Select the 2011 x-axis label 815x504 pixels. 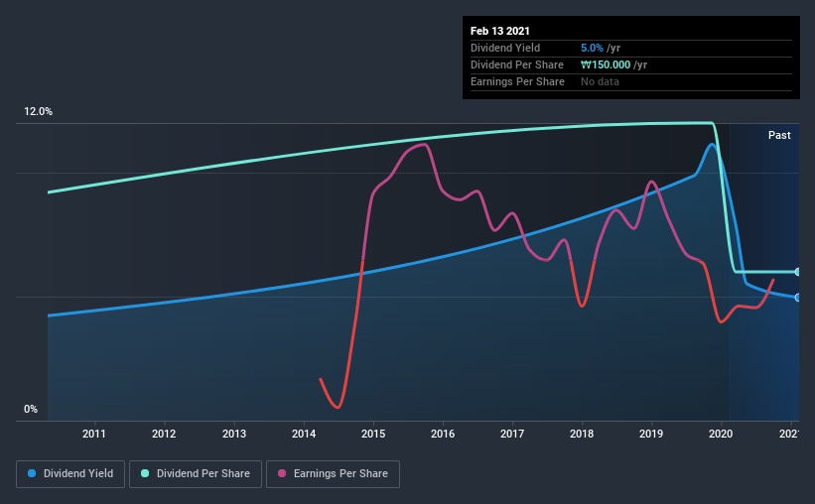pyautogui.click(x=94, y=434)
